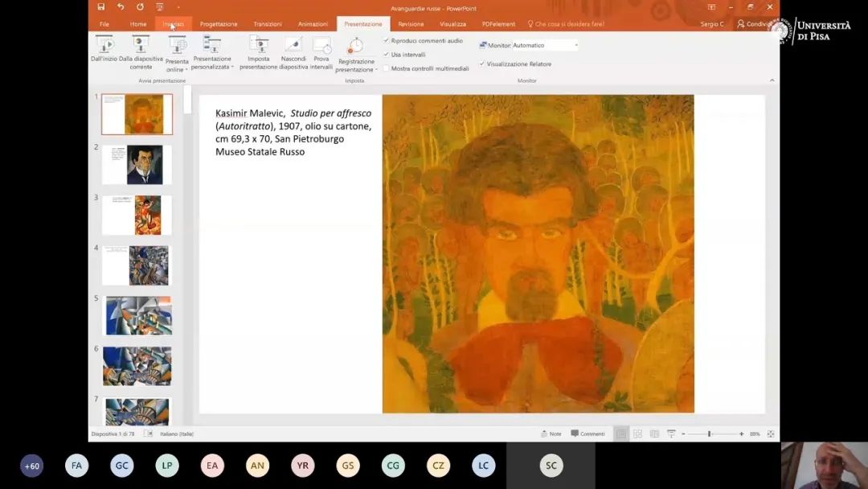Click the Note status bar button
This screenshot has width=868, height=489.
(551, 434)
